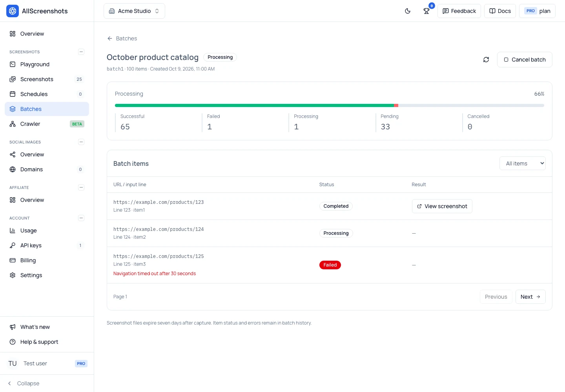
Task: Open the All items filter dropdown
Action: coord(523,163)
